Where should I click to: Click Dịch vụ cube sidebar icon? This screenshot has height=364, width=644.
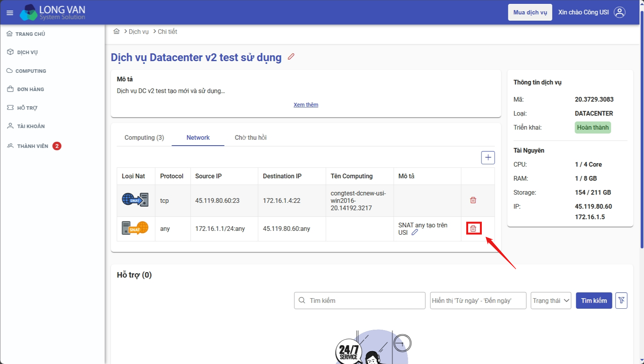click(10, 52)
